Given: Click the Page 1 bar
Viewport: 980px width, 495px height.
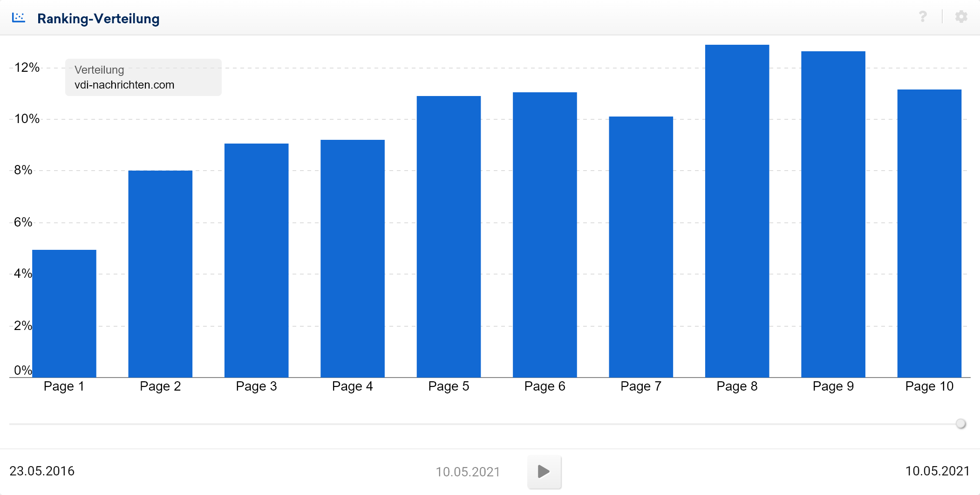Looking at the screenshot, I should (64, 313).
